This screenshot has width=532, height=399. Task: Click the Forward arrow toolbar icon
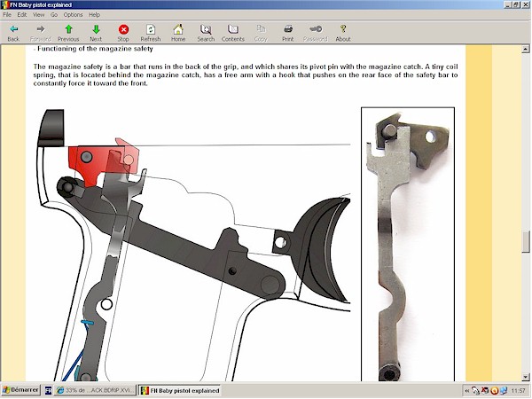click(41, 34)
